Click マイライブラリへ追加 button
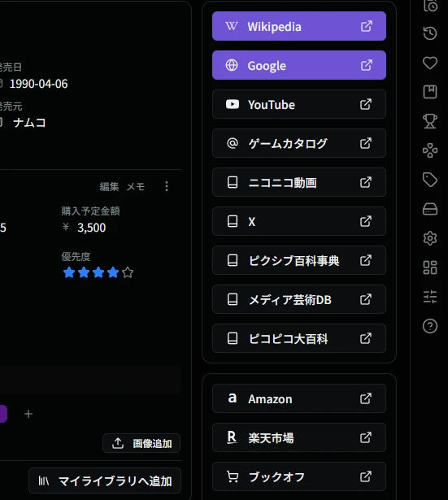The height and width of the screenshot is (500, 448). click(x=105, y=480)
